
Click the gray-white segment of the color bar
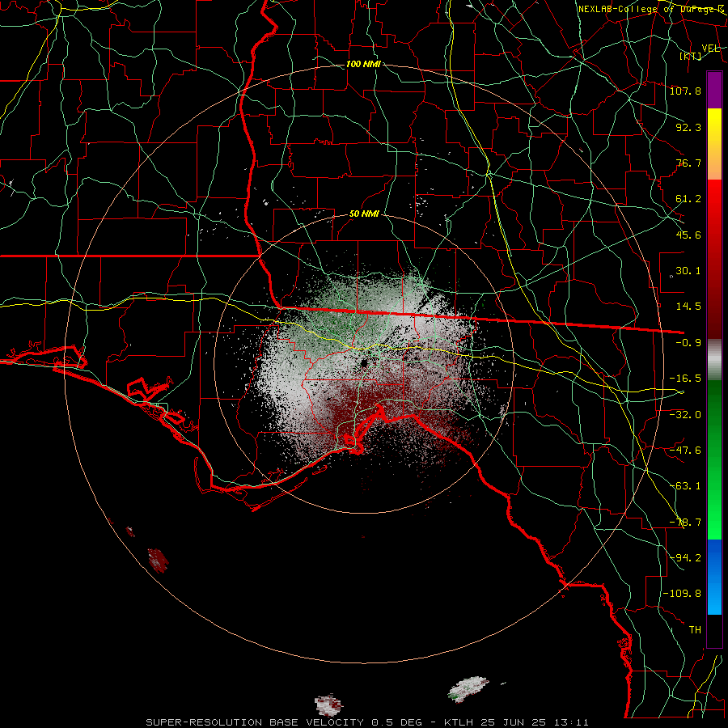[x=714, y=360]
